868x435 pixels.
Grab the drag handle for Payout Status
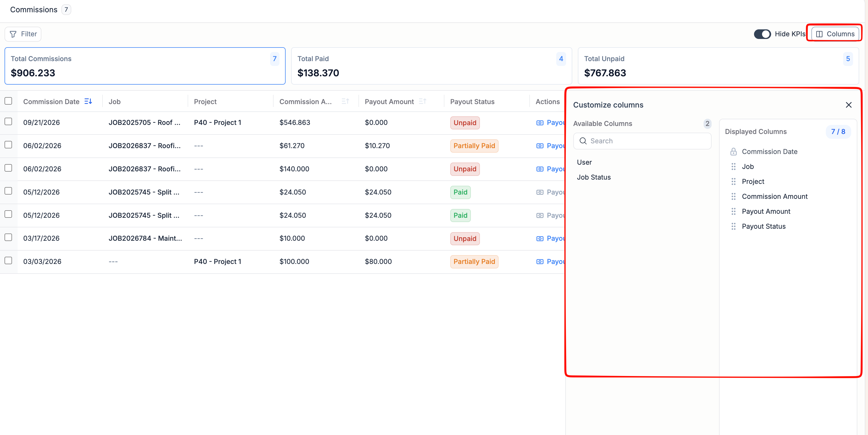(733, 226)
